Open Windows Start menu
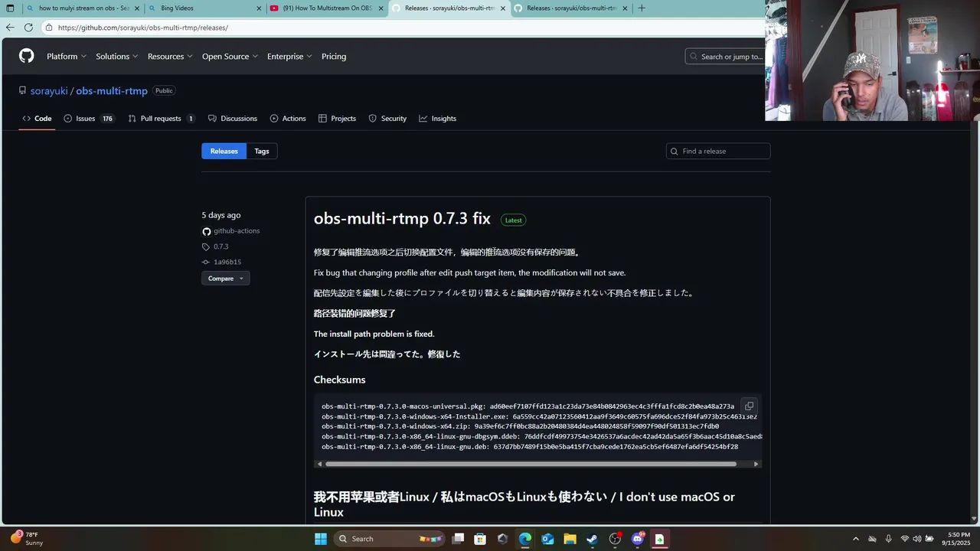The width and height of the screenshot is (980, 551). [x=321, y=539]
